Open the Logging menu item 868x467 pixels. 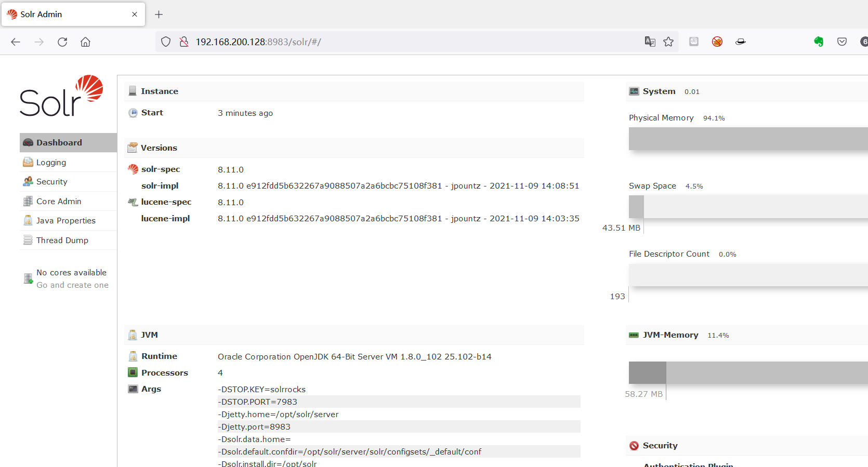[x=68, y=163]
